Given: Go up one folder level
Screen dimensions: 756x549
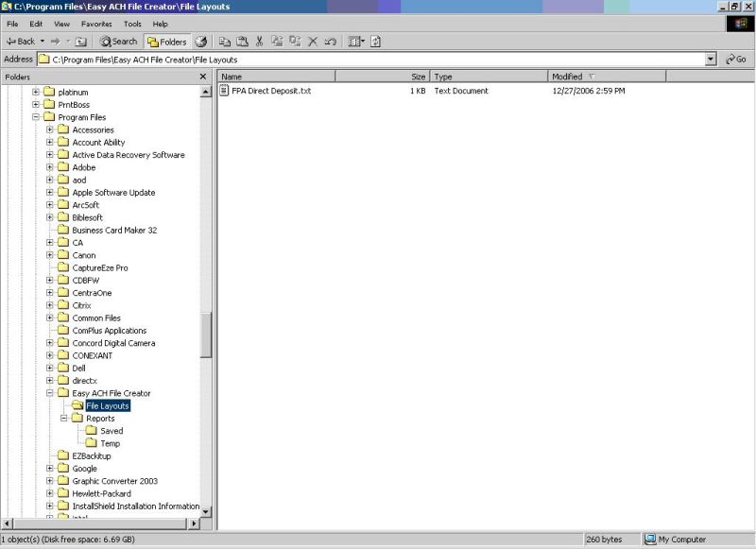Looking at the screenshot, I should coord(80,42).
